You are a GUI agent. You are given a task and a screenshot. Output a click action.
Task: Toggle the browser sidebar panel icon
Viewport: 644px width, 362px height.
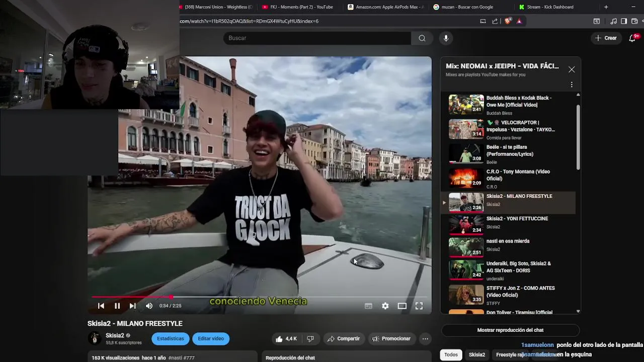(624, 21)
